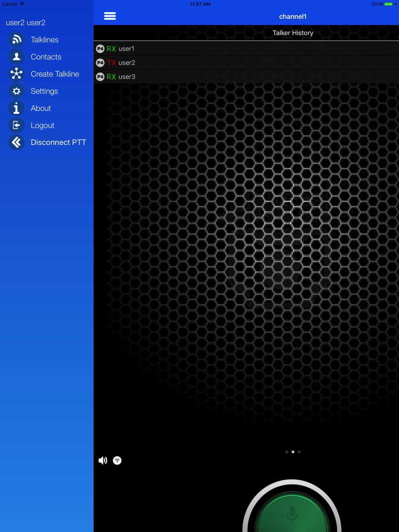Tap the channel1 title
The height and width of the screenshot is (532, 399).
pos(293,16)
